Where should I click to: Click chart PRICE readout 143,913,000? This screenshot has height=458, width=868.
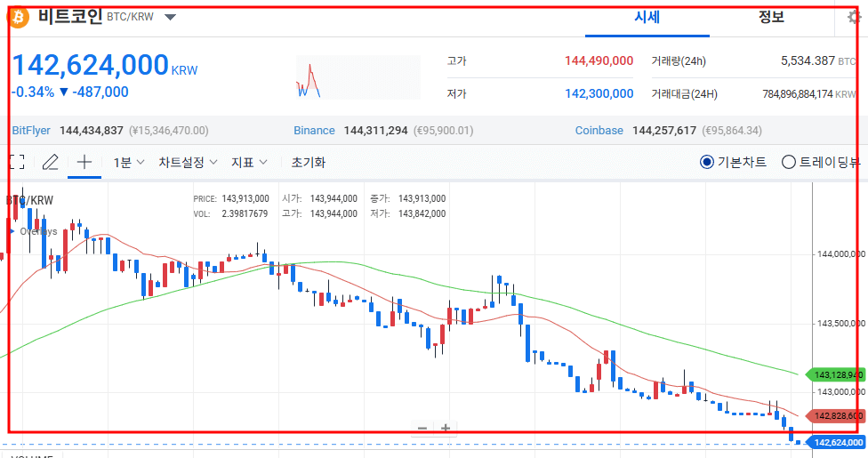point(245,198)
